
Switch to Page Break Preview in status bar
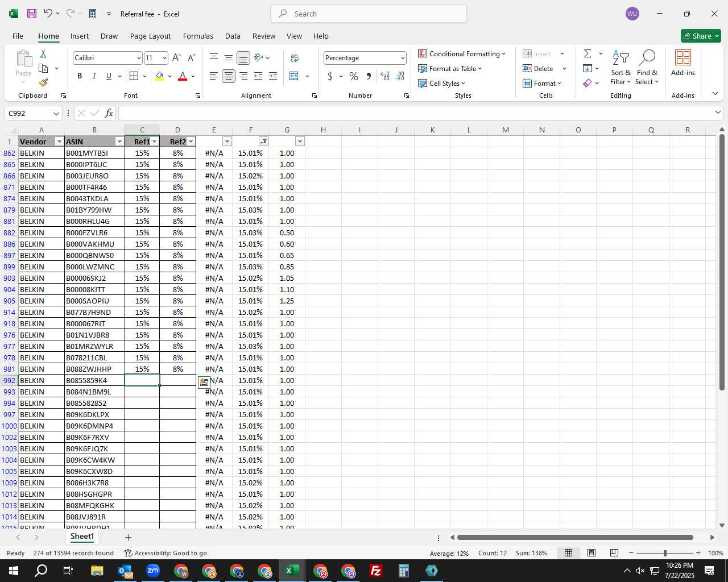click(614, 553)
